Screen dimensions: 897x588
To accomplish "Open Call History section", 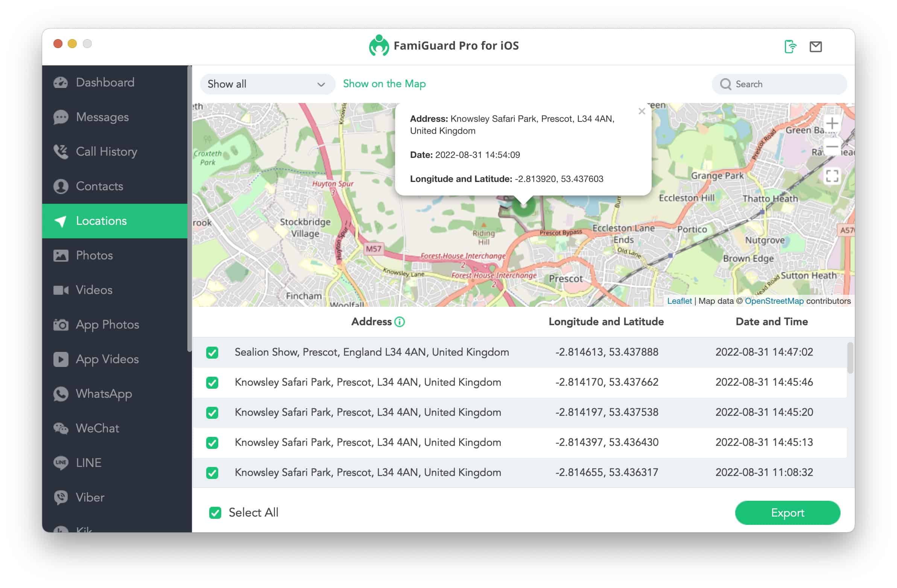I will (115, 152).
